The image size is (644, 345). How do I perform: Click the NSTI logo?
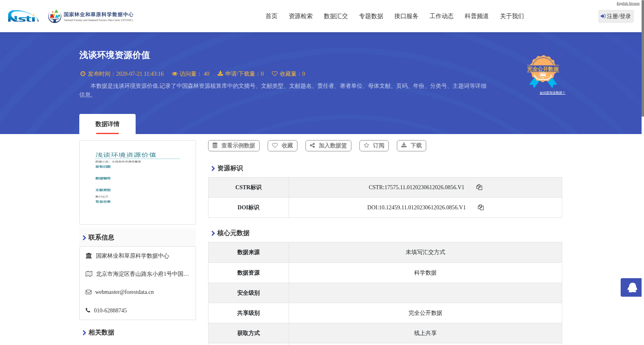23,16
